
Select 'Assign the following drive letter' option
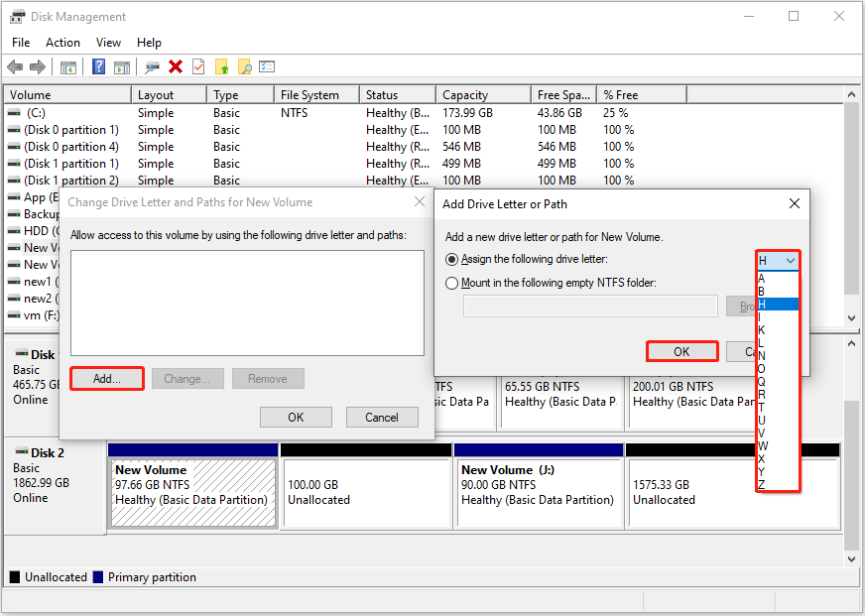pos(452,259)
